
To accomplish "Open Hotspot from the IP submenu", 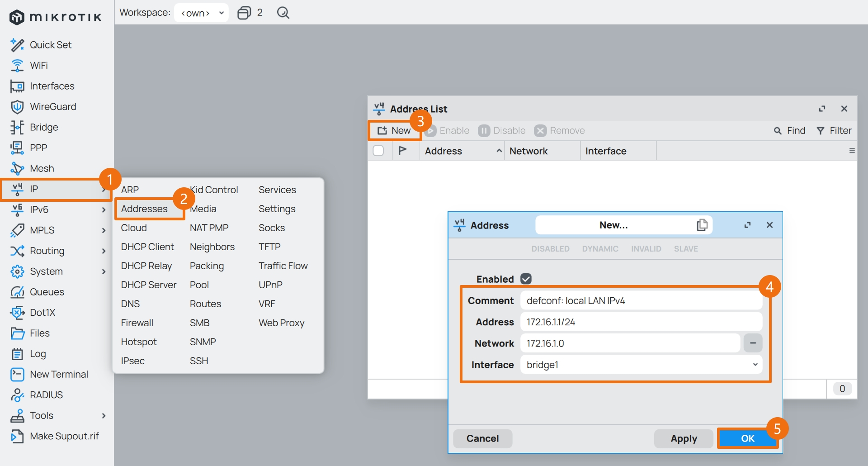I will [x=139, y=342].
